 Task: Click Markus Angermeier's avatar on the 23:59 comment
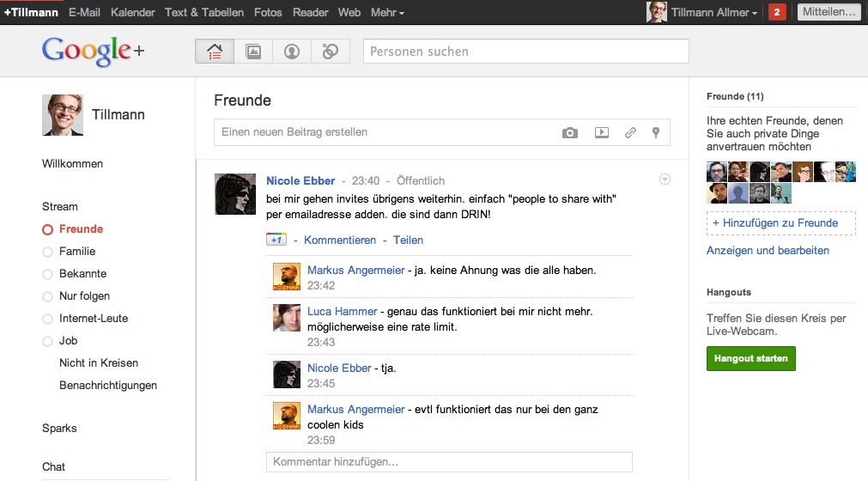coord(287,416)
